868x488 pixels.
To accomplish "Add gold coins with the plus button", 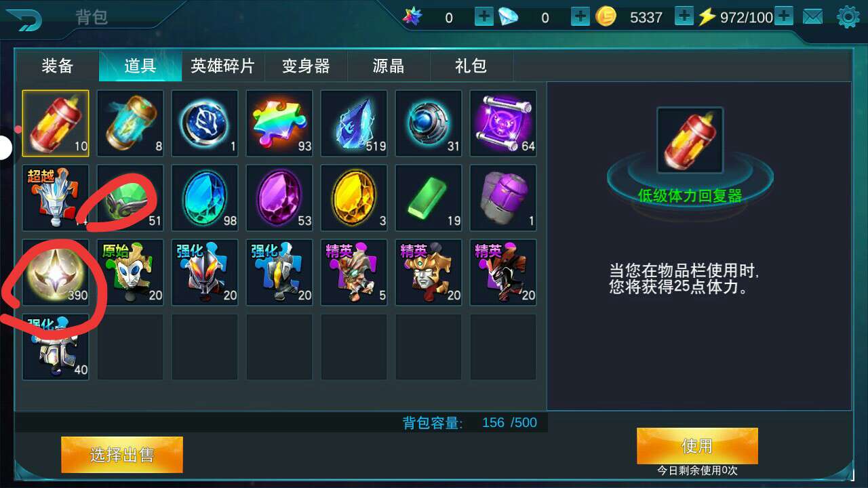I will (684, 17).
